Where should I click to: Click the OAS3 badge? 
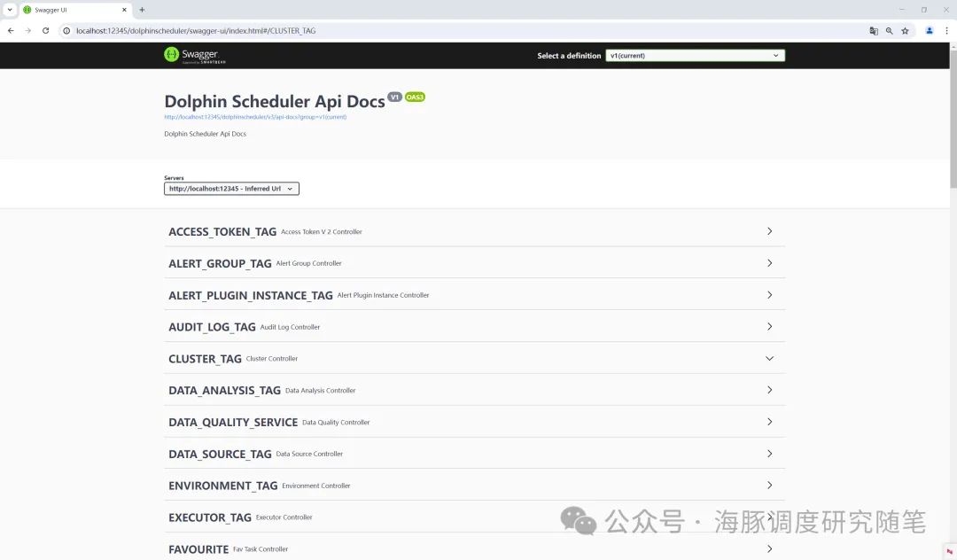click(x=415, y=97)
